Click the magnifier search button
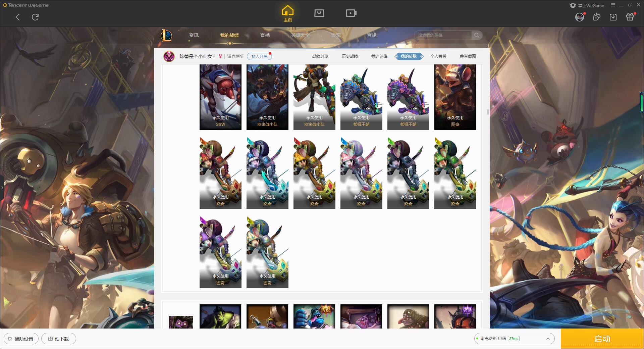644x349 pixels. click(477, 35)
